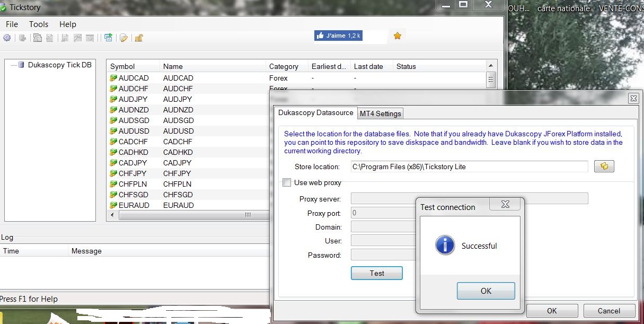644x324 pixels.
Task: Open the Help menu
Action: (x=68, y=24)
